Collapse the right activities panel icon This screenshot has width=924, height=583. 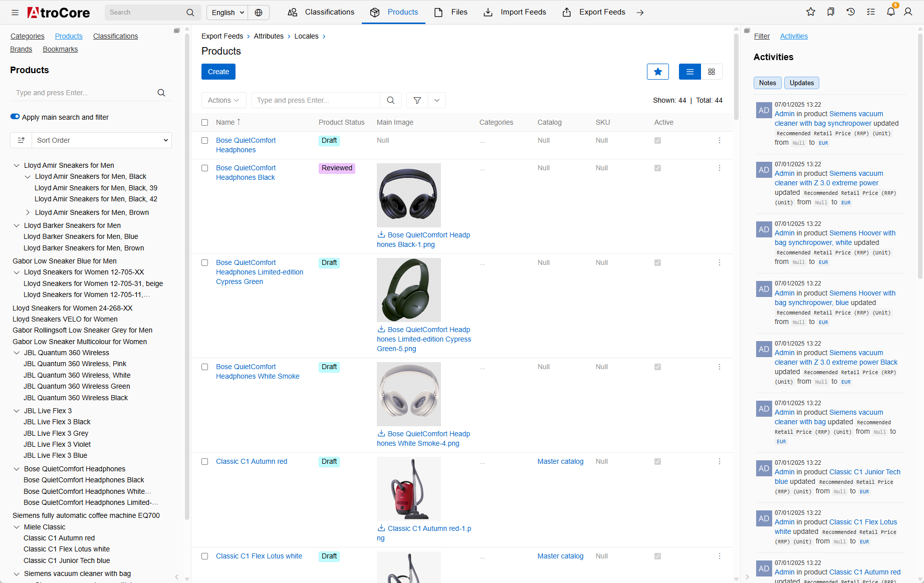[747, 31]
